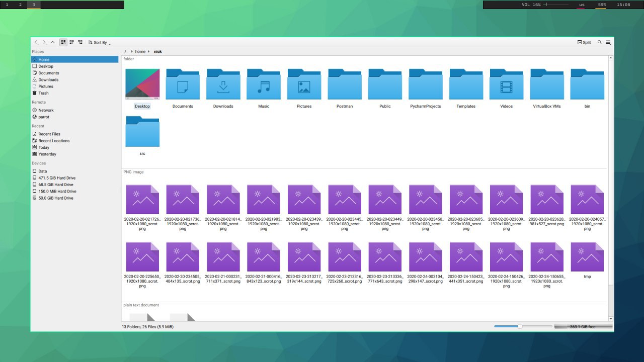Select the Downloads folder icon
The height and width of the screenshot is (362, 644).
click(223, 84)
